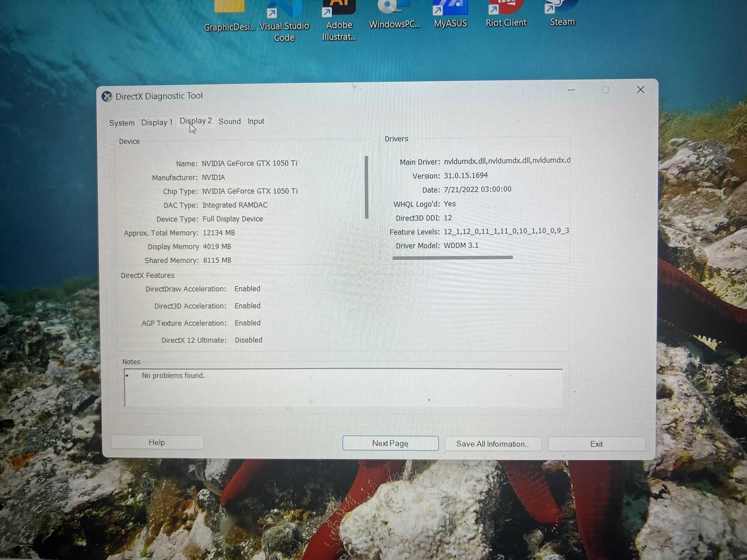Switch to Display 1 tab
The image size is (747, 560).
click(x=156, y=122)
